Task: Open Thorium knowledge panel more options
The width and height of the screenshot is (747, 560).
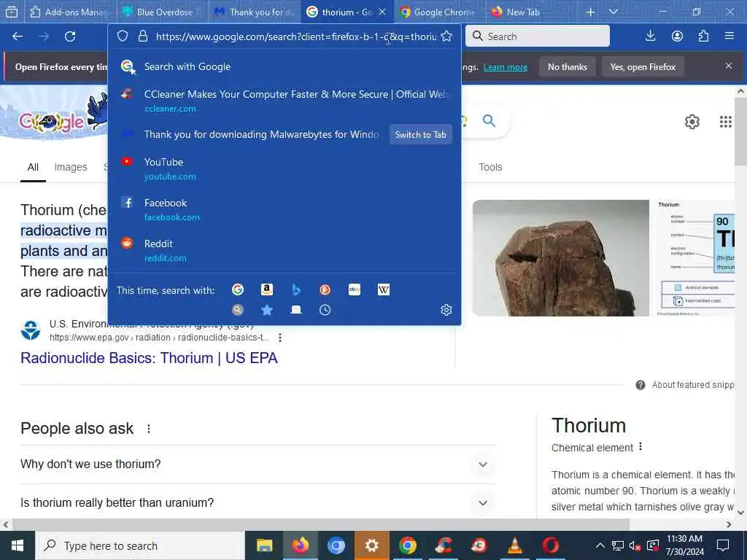Action: tap(640, 447)
